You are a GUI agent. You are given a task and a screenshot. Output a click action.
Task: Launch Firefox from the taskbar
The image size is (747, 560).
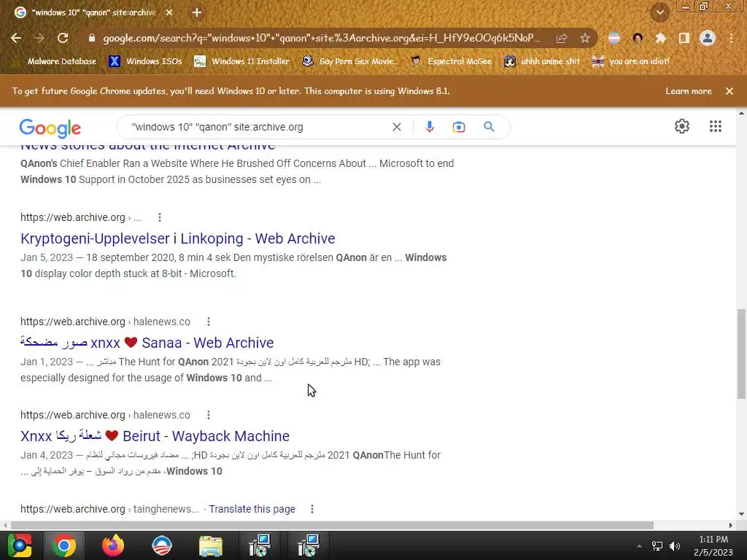(x=113, y=545)
